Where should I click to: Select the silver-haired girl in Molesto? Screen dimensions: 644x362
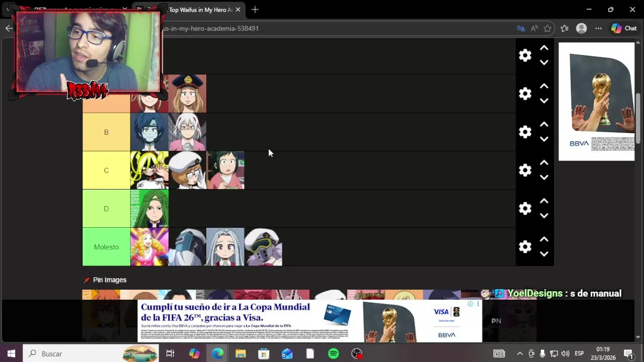point(225,246)
